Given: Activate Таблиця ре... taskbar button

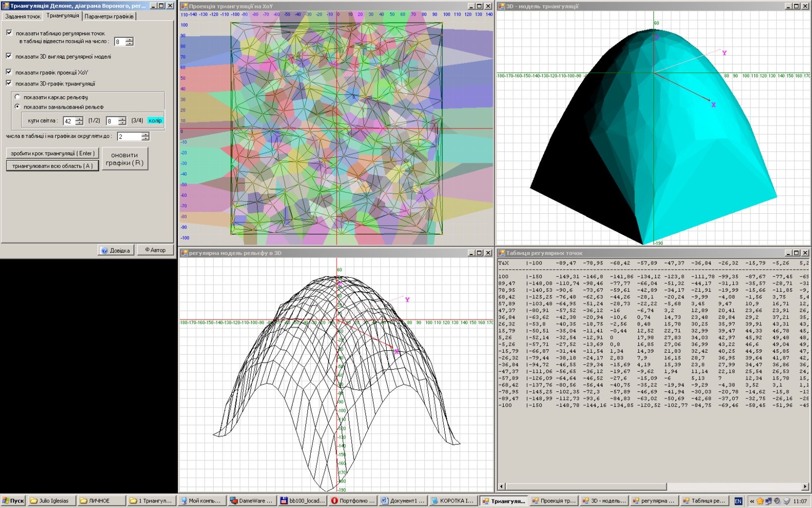Looking at the screenshot, I should point(704,501).
